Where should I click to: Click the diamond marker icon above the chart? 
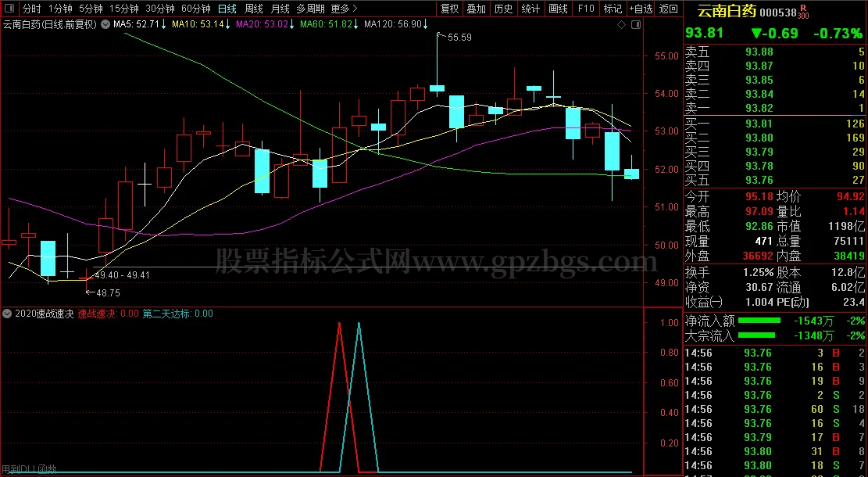pyautogui.click(x=621, y=24)
